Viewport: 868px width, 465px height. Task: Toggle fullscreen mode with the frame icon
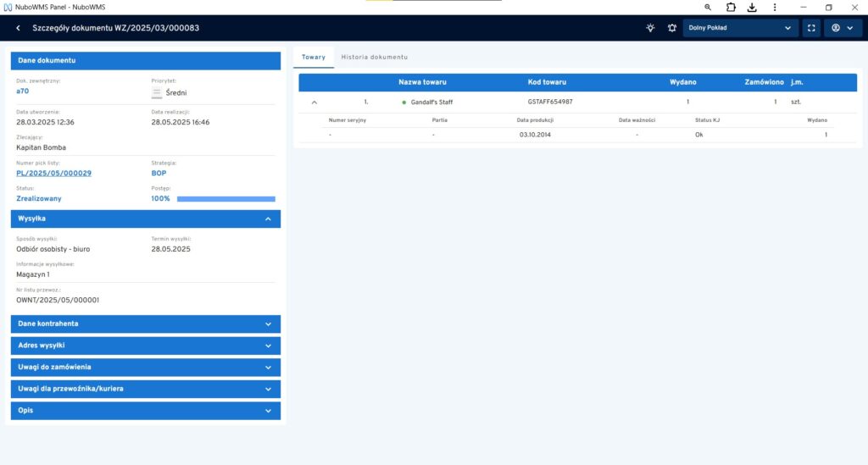point(811,28)
